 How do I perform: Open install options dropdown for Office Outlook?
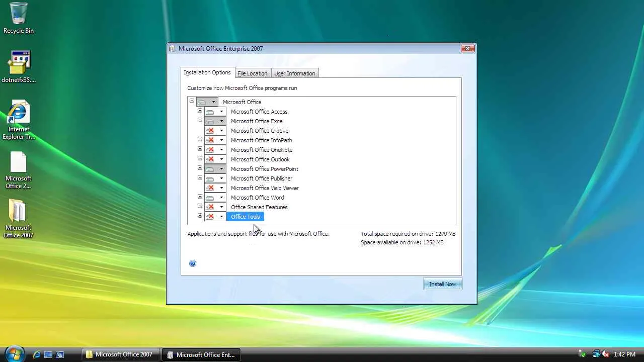(215, 159)
